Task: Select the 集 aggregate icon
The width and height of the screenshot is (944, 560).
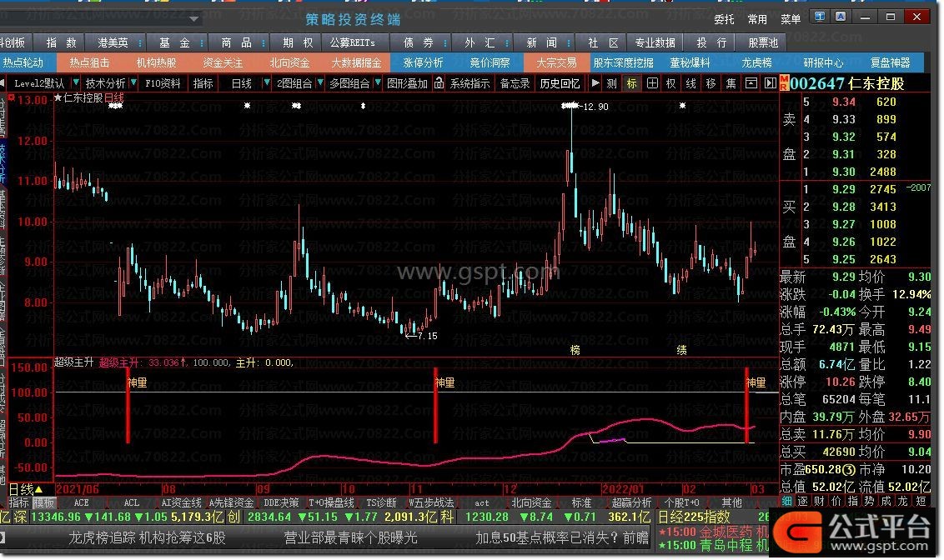Action: point(731,83)
